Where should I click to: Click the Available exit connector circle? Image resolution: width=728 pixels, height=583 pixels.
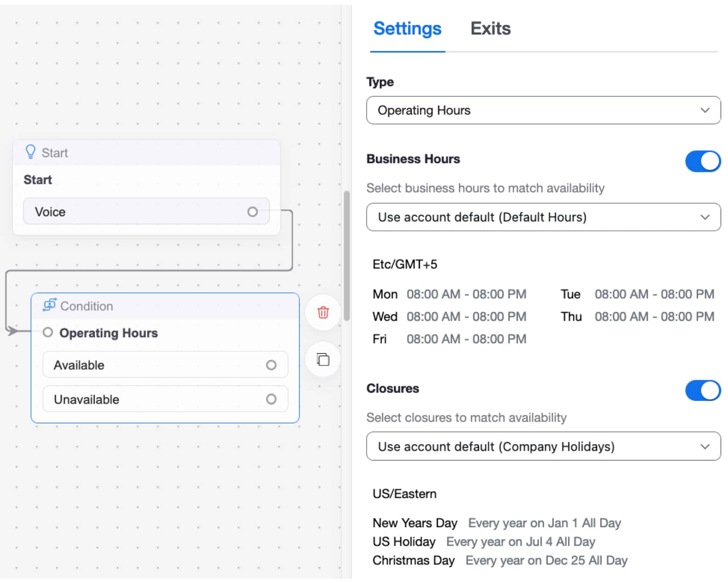271,365
